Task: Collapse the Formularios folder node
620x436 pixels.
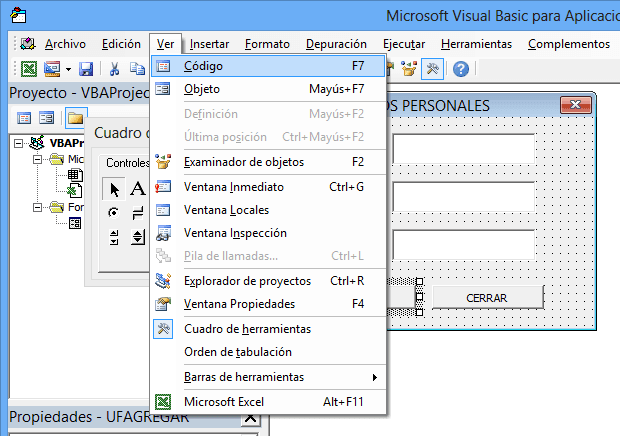Action: pyautogui.click(x=37, y=207)
